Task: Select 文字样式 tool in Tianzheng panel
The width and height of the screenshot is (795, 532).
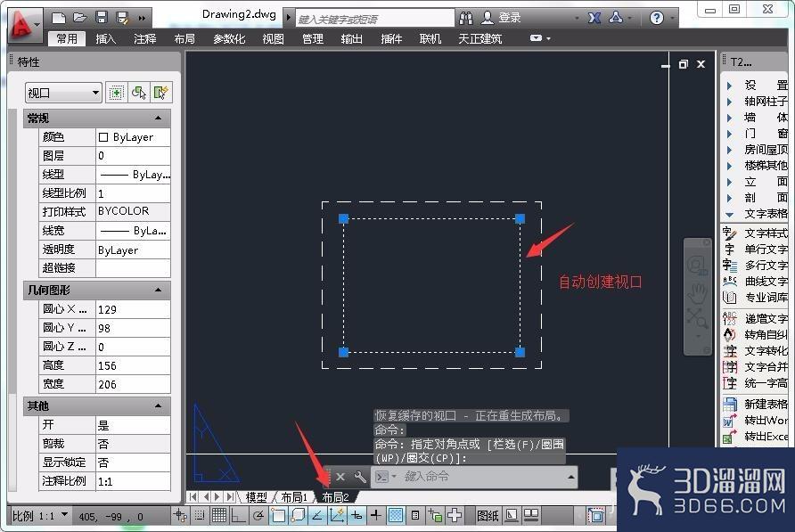Action: pyautogui.click(x=754, y=233)
